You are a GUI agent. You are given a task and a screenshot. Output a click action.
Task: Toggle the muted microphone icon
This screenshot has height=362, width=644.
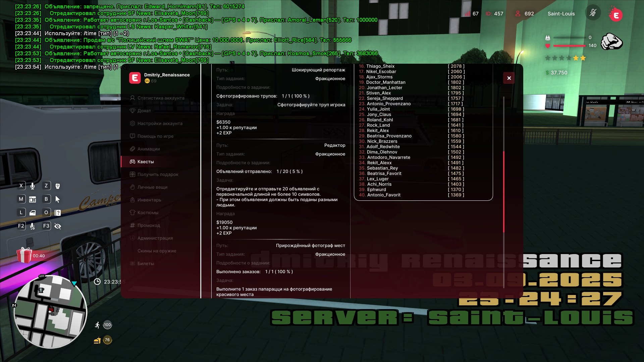pos(593,13)
